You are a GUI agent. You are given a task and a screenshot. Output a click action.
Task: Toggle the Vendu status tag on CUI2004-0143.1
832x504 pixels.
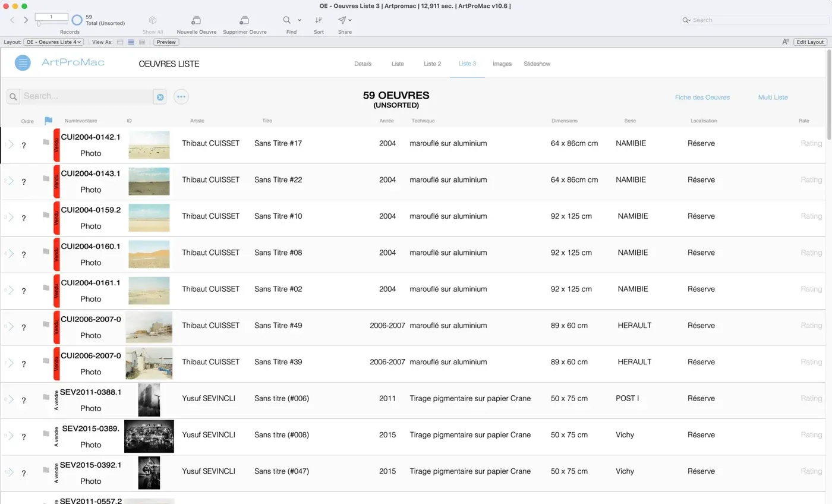click(56, 182)
